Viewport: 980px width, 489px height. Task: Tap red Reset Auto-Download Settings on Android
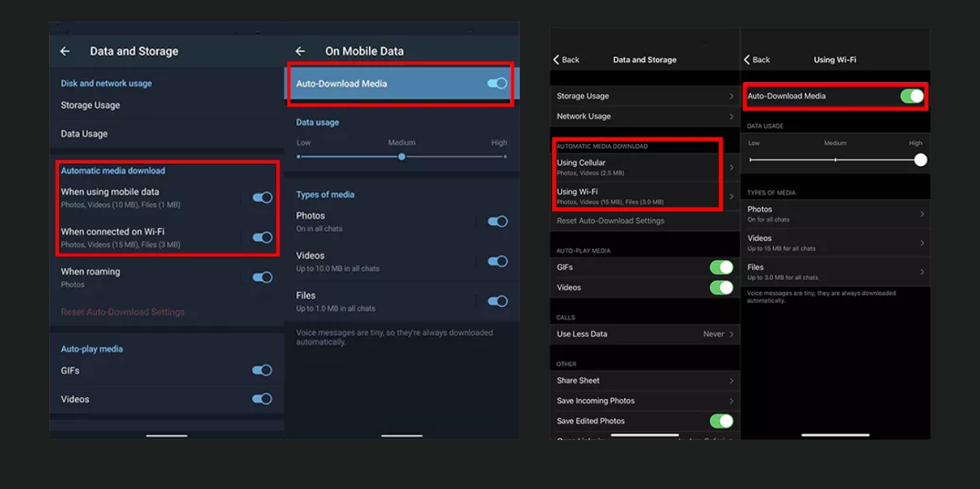coord(122,312)
